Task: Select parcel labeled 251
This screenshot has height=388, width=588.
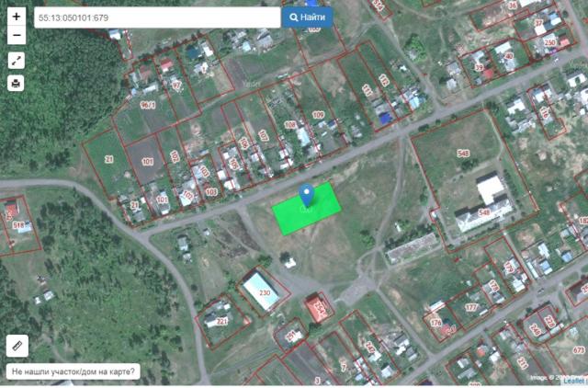Action: 290,336
